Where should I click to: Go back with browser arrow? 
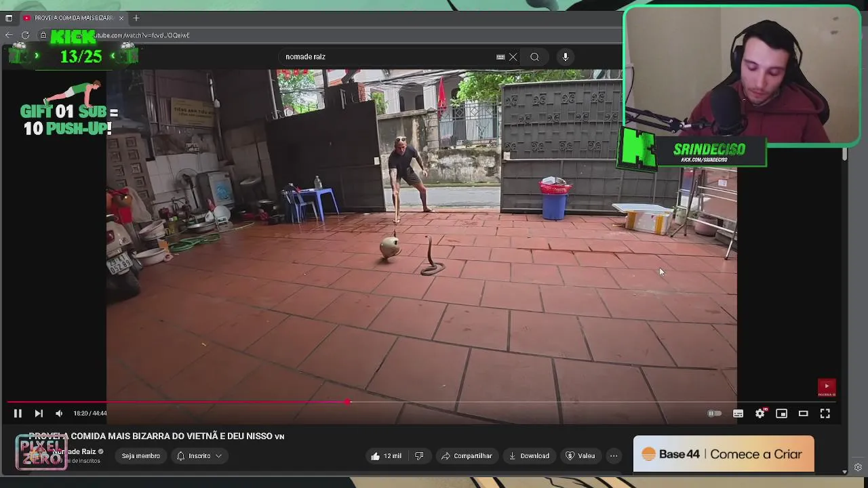8,35
